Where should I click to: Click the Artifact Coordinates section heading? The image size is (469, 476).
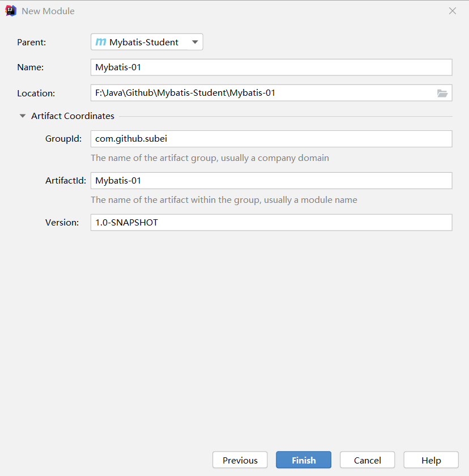point(73,116)
